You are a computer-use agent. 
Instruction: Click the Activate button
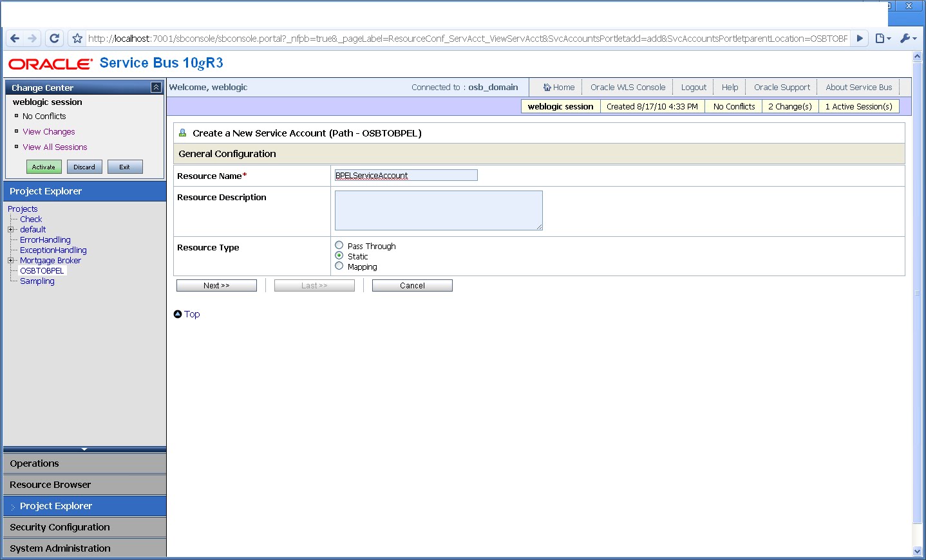(44, 167)
